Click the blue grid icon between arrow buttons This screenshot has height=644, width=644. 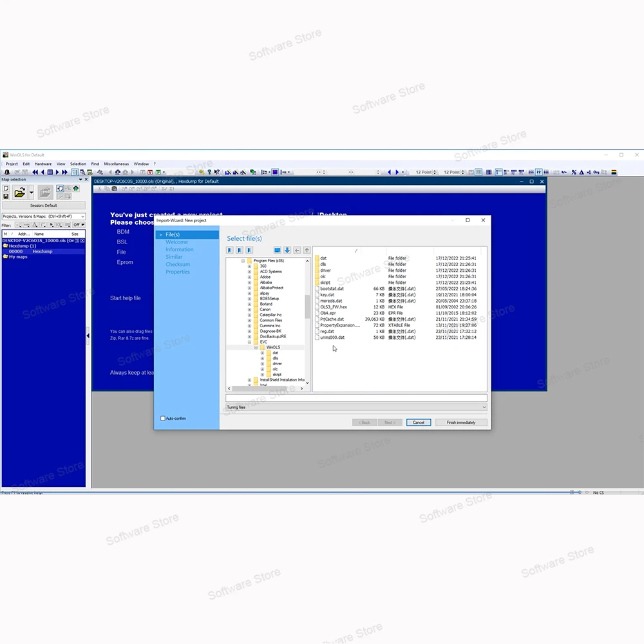click(50, 172)
